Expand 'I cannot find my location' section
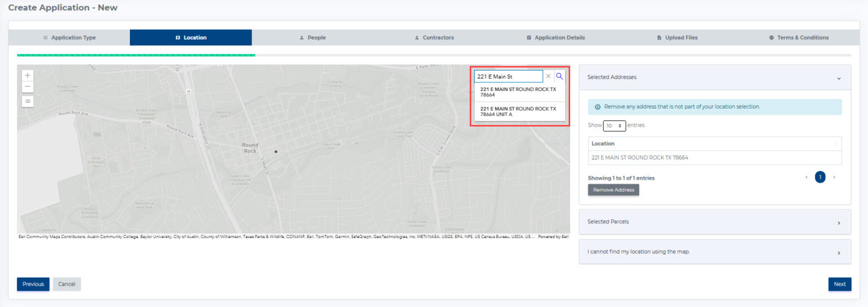 839,253
